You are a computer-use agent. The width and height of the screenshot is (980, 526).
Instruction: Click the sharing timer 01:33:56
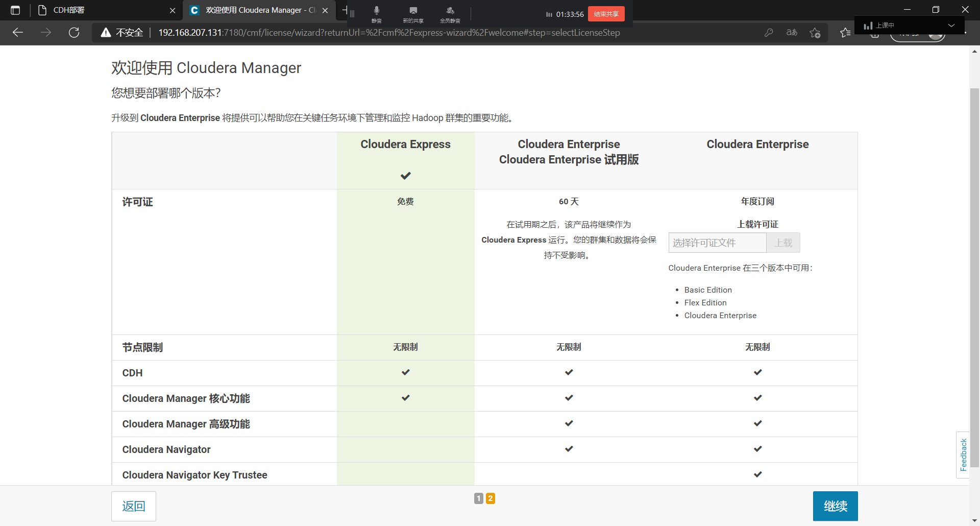570,14
